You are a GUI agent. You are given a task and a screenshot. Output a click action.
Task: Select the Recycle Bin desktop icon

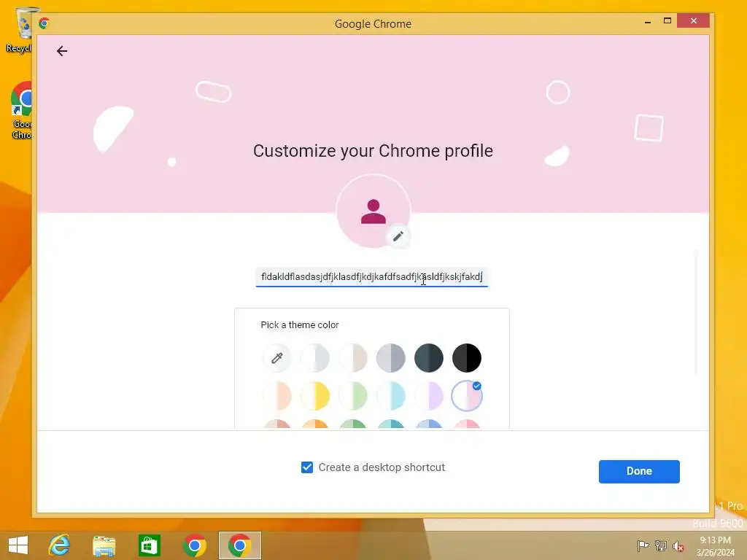pyautogui.click(x=19, y=29)
